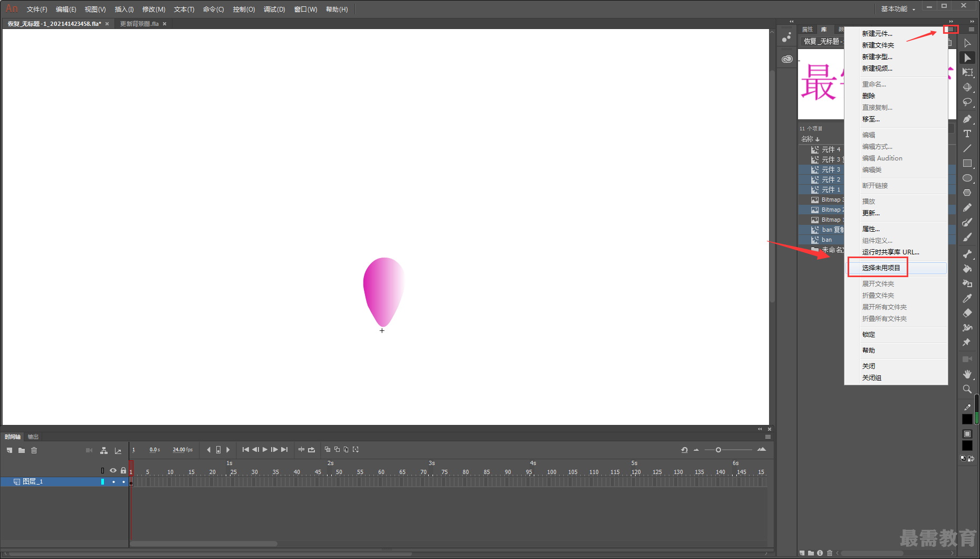980x559 pixels.
Task: Select the Oval tool
Action: 967,178
